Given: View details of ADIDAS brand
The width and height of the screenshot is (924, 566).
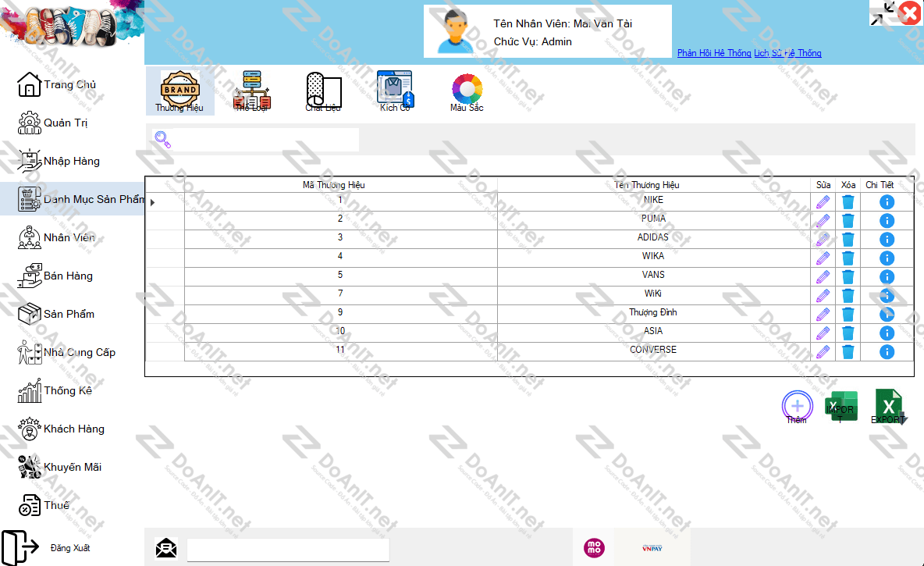Looking at the screenshot, I should (x=887, y=240).
